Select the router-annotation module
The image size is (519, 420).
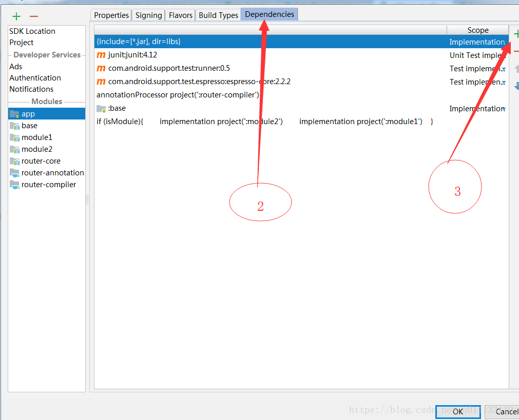[x=47, y=173]
